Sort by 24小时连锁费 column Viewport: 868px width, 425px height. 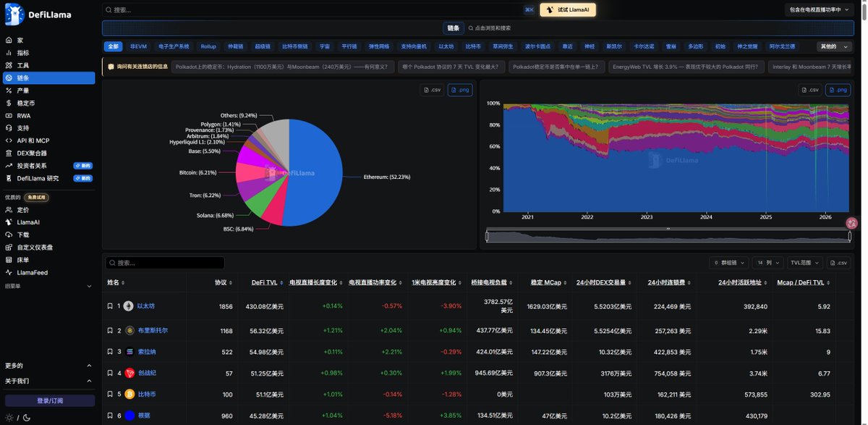pos(669,282)
